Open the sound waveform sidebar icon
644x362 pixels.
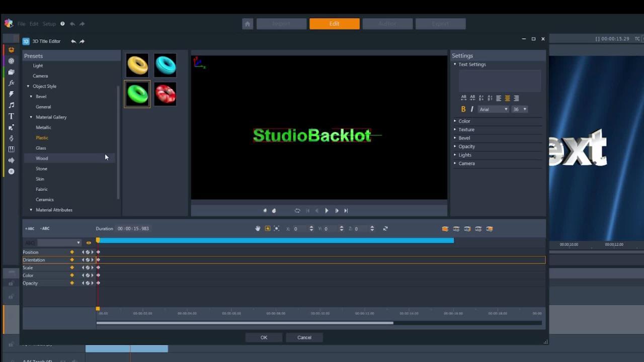(x=11, y=160)
